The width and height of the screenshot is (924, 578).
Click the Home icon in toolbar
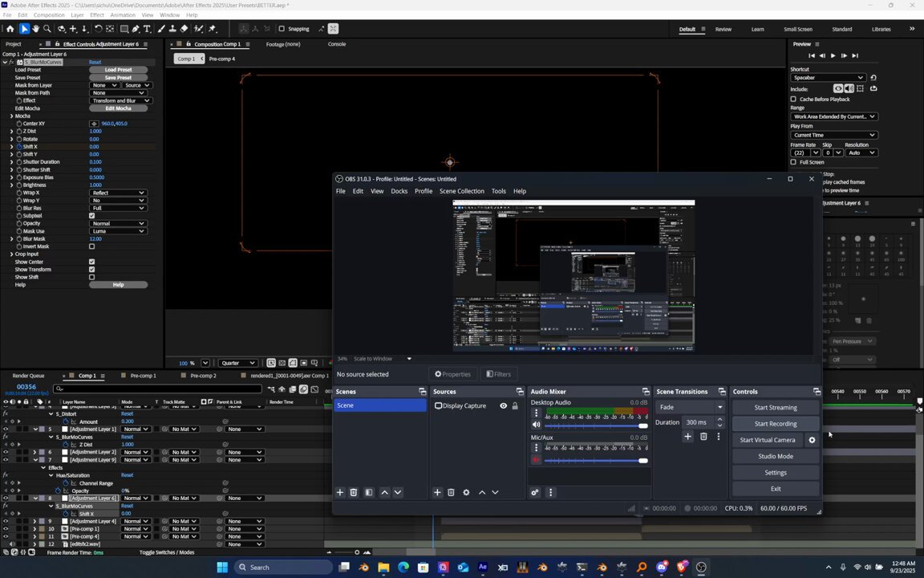click(10, 29)
